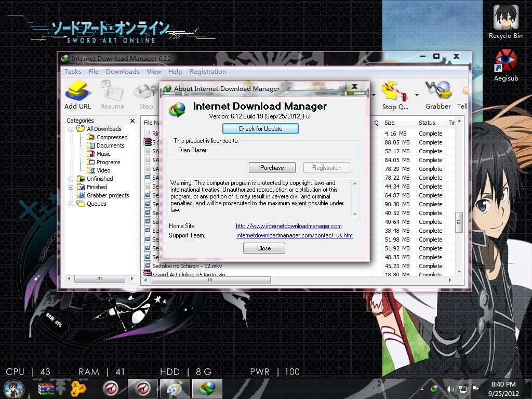
Task: Sort by the Size column header
Action: click(398, 123)
